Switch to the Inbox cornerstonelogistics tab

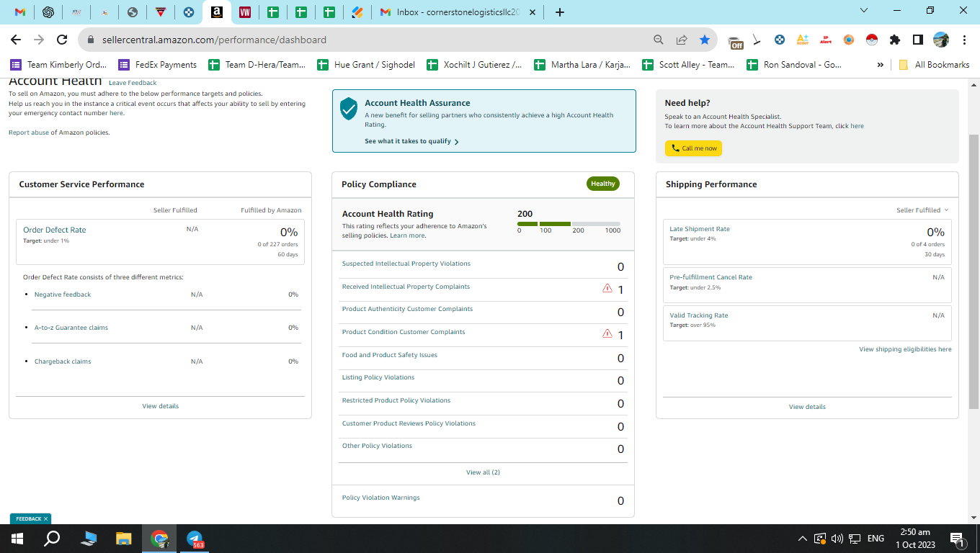457,12
